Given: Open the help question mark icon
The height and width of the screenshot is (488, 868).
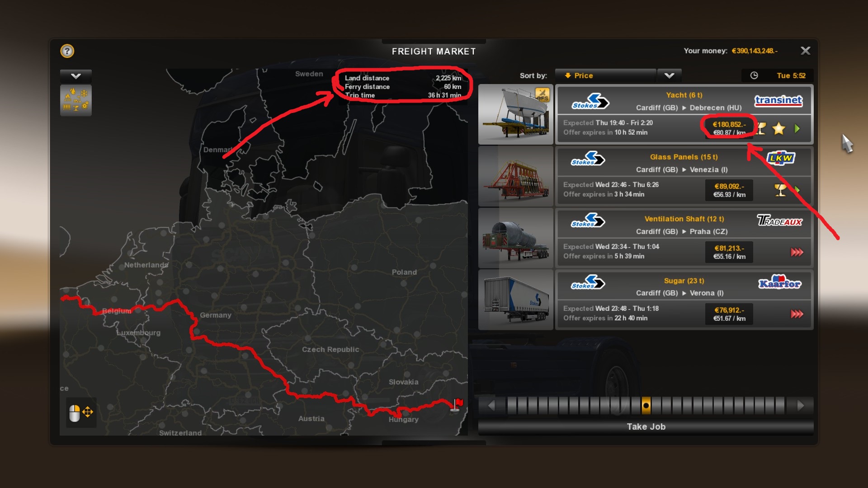Looking at the screenshot, I should (x=67, y=51).
